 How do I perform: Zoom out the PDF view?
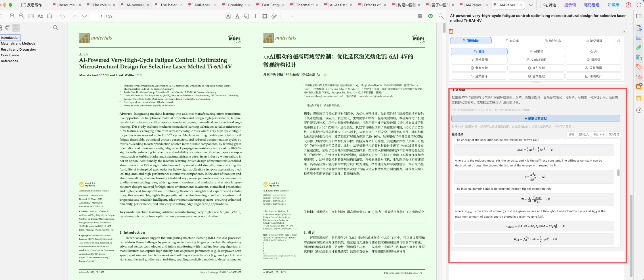pyautogui.click(x=12, y=16)
